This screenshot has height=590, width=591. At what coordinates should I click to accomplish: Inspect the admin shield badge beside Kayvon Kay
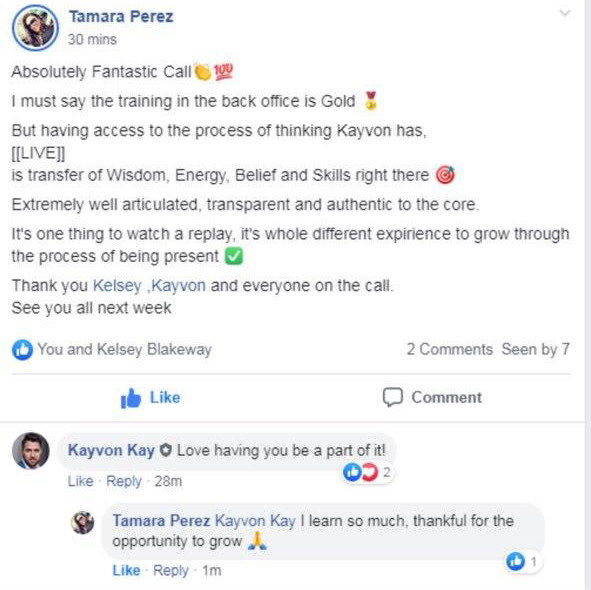click(x=165, y=450)
